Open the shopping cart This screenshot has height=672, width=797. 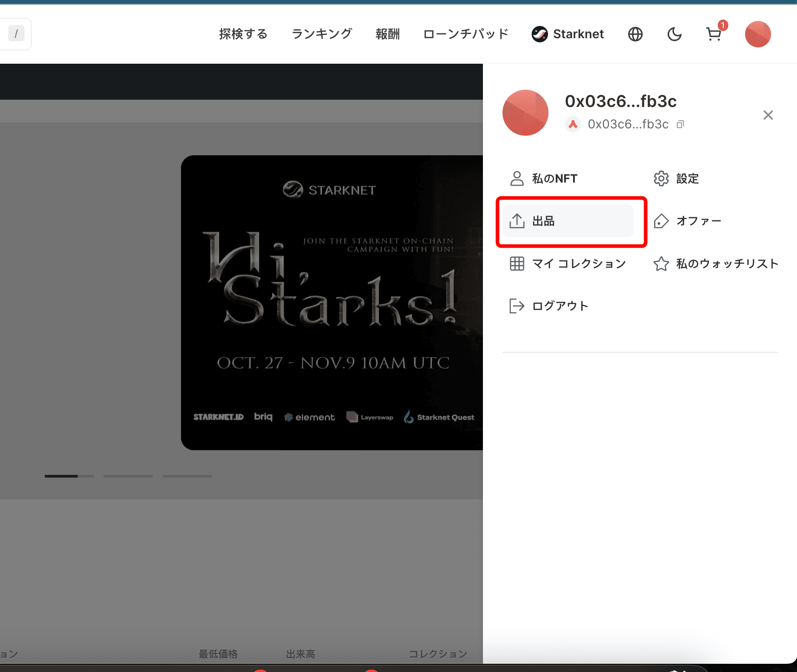tap(714, 34)
